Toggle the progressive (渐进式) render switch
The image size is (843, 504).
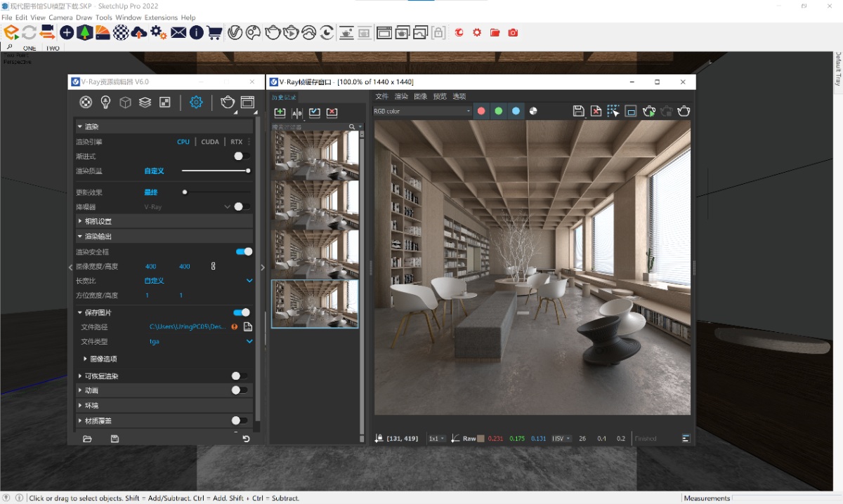[242, 156]
